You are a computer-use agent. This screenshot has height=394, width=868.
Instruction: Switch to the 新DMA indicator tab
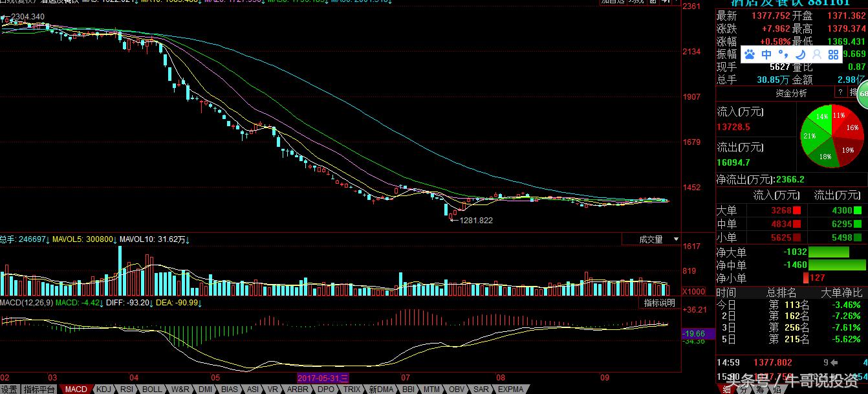coord(381,389)
